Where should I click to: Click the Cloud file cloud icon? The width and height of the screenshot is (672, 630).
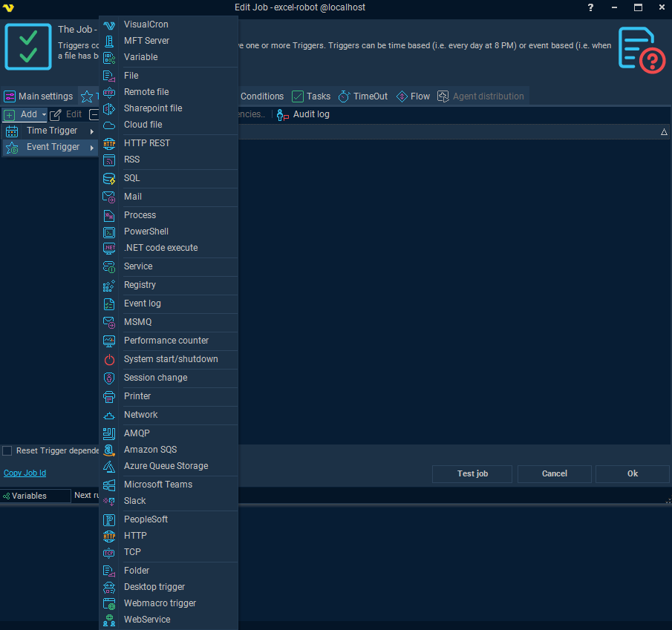click(109, 125)
